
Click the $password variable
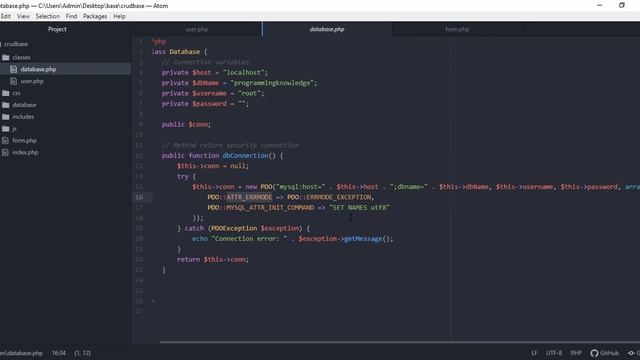(209, 104)
